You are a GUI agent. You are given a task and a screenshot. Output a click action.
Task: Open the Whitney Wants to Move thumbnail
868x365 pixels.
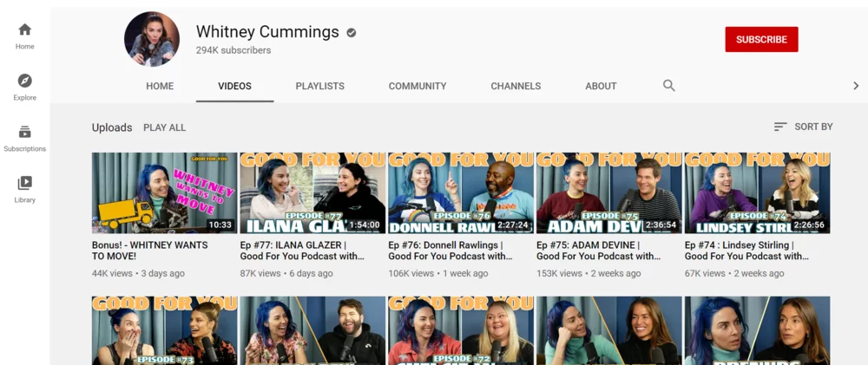(164, 192)
